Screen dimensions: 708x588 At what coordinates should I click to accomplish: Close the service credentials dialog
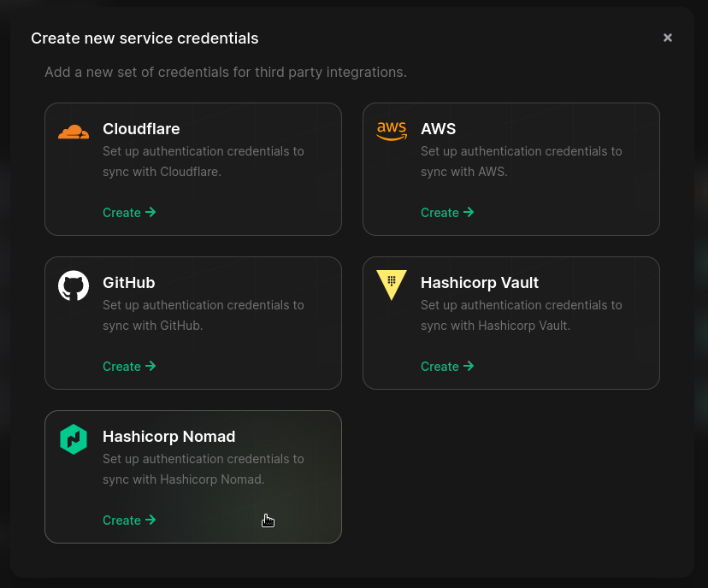668,38
